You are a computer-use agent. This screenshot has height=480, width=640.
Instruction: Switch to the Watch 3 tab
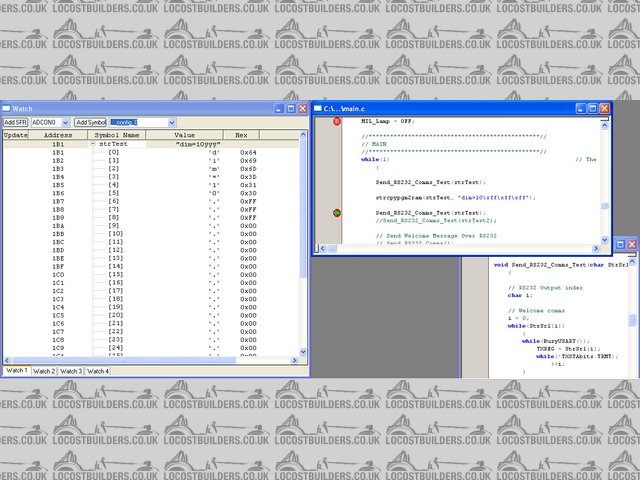click(71, 371)
